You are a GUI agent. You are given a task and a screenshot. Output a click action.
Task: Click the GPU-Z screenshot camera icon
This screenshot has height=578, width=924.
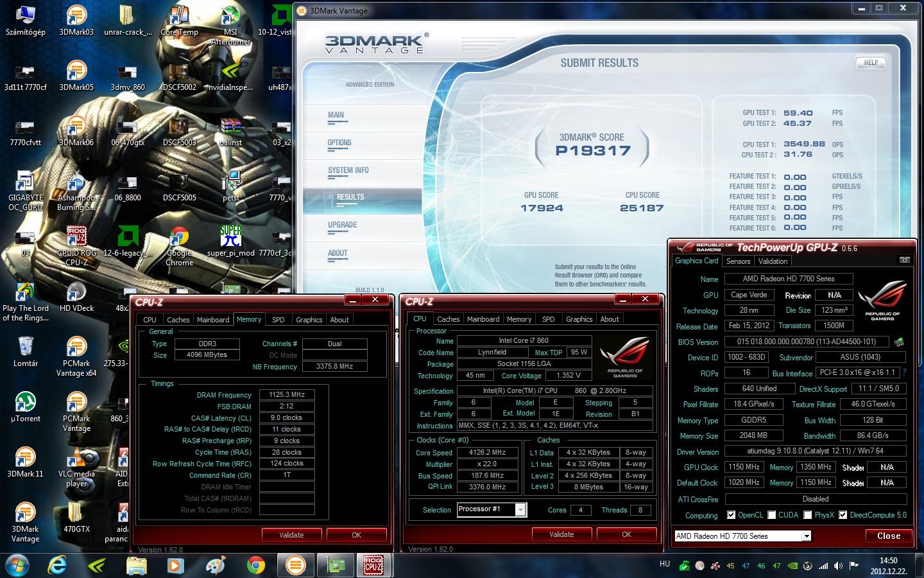[904, 260]
